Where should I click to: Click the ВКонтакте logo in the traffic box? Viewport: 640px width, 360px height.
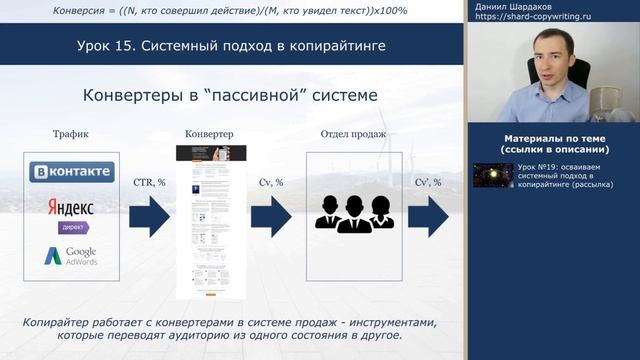(72, 172)
